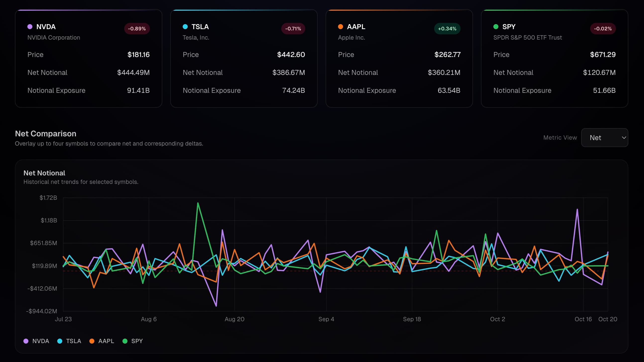Click the AAPL +0.34% change badge
Image resolution: width=644 pixels, height=362 pixels.
point(447,29)
